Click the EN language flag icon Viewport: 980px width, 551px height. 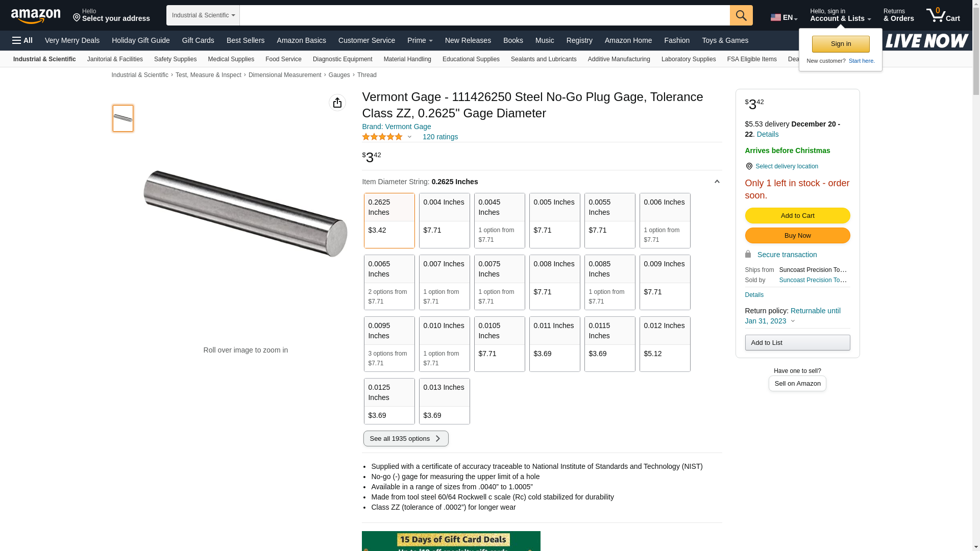point(776,17)
